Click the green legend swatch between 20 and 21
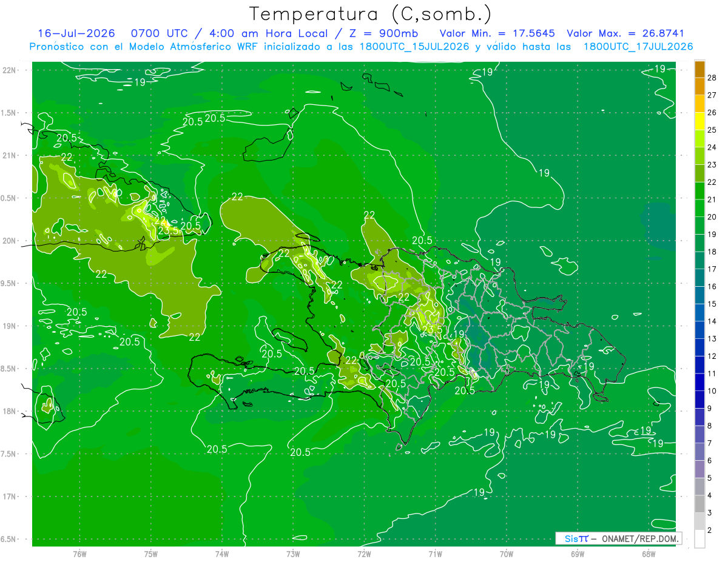 point(699,208)
